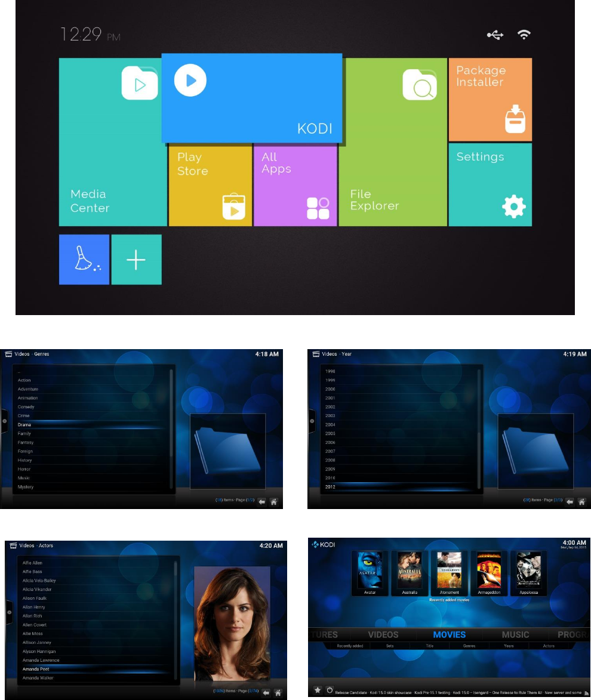Select actor Alfie Allen
Image resolution: width=591 pixels, height=700 pixels.
pos(96,563)
